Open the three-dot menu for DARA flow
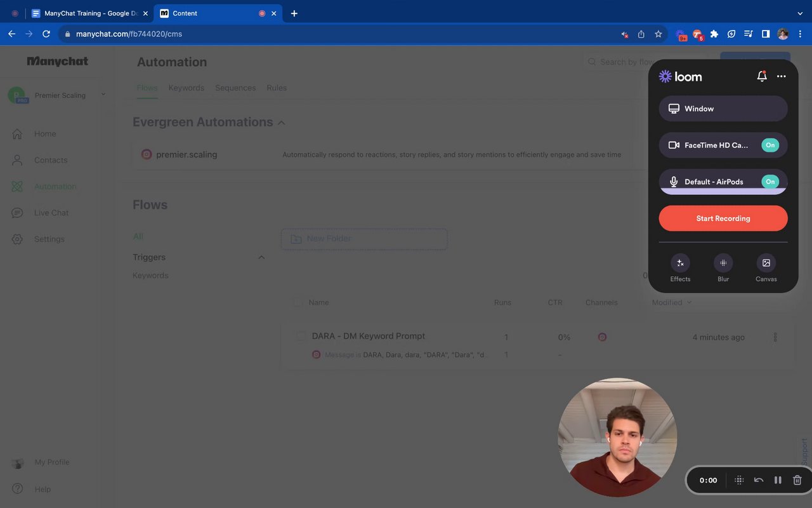Screen dimensions: 812x508 point(775,337)
